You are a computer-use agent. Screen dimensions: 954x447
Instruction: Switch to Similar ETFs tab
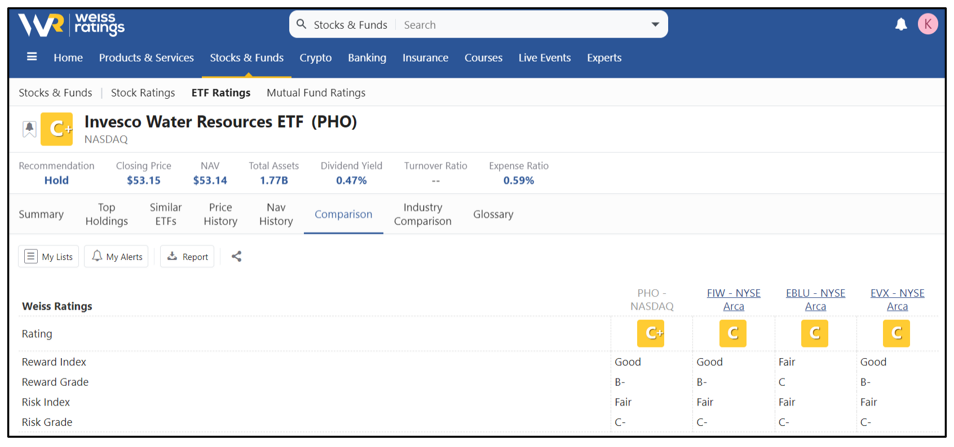[165, 214]
